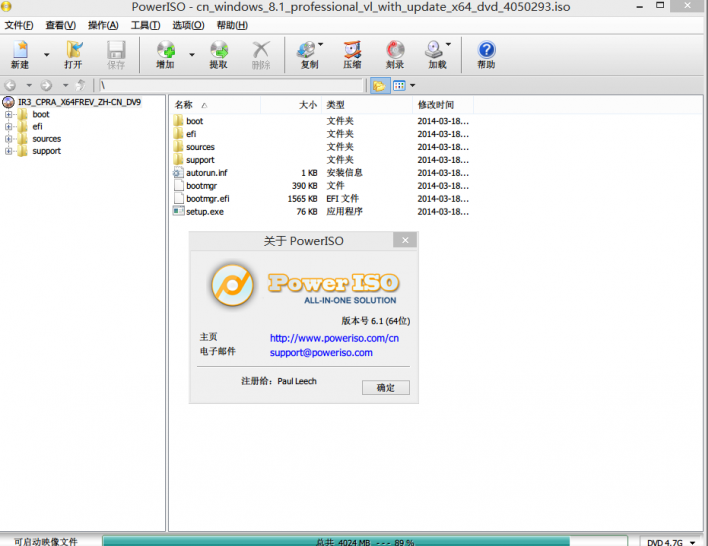This screenshot has height=546, width=708.
Task: Open the Options (选项) menu
Action: [188, 25]
